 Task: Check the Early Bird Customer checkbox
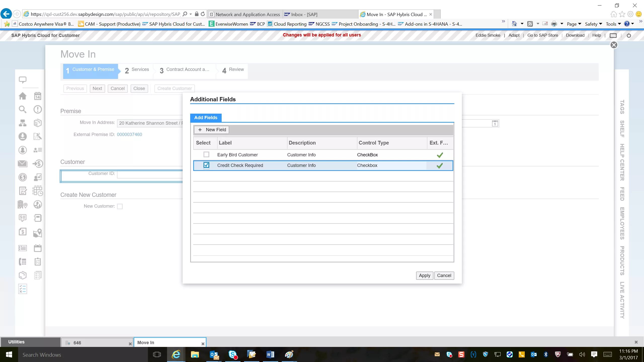(206, 155)
